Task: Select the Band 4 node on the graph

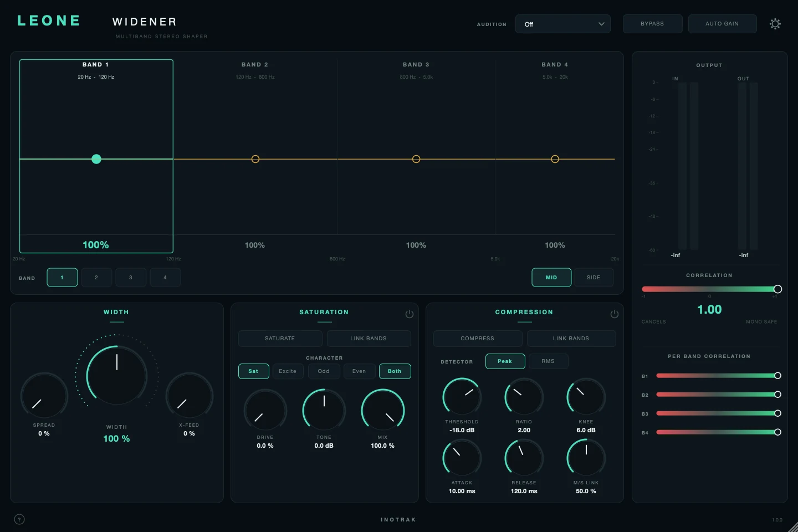Action: (555, 159)
